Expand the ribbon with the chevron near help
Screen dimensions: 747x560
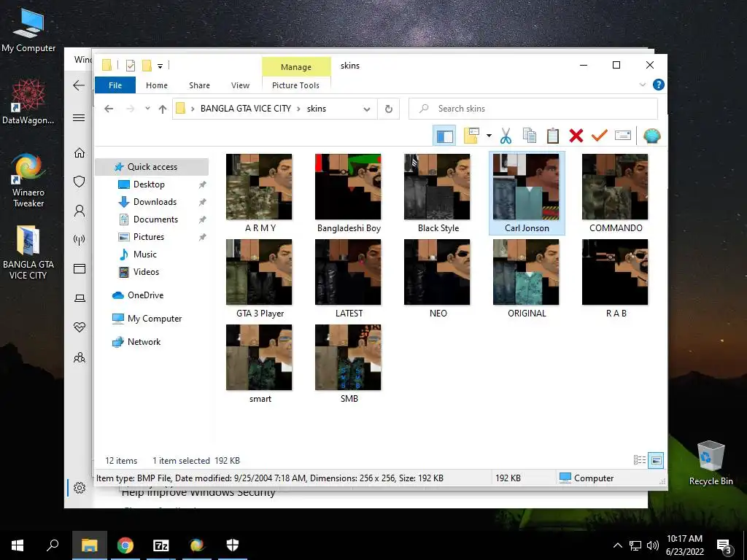point(642,85)
